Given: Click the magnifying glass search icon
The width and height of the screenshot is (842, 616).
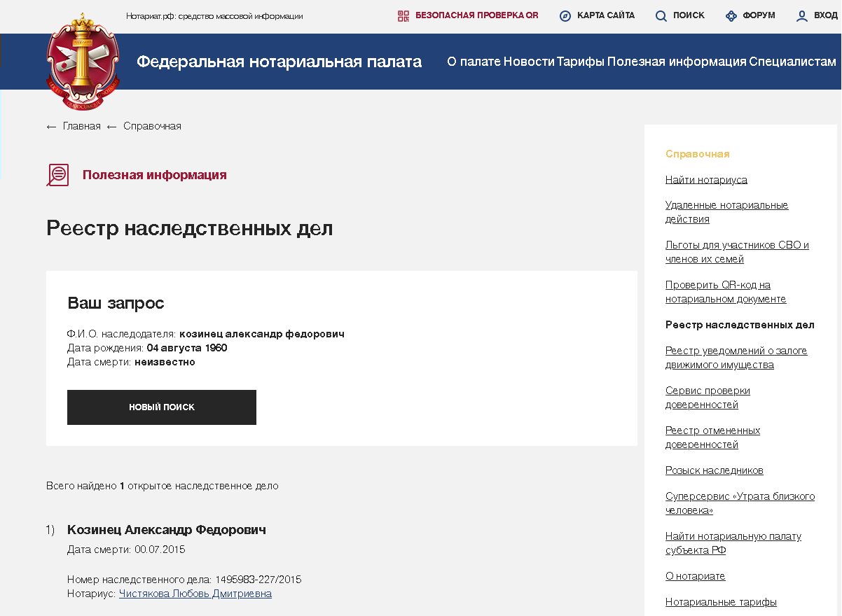Looking at the screenshot, I should coord(661,15).
